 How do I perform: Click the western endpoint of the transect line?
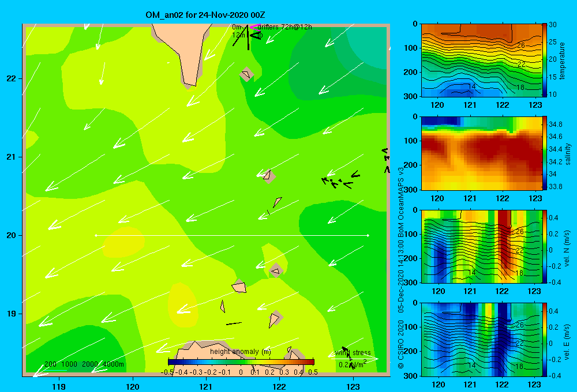click(x=96, y=235)
